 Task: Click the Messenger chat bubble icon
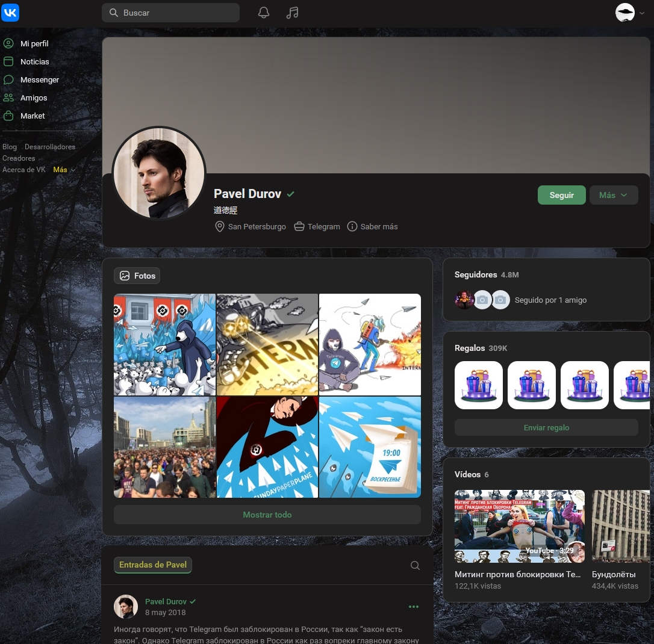(8, 79)
